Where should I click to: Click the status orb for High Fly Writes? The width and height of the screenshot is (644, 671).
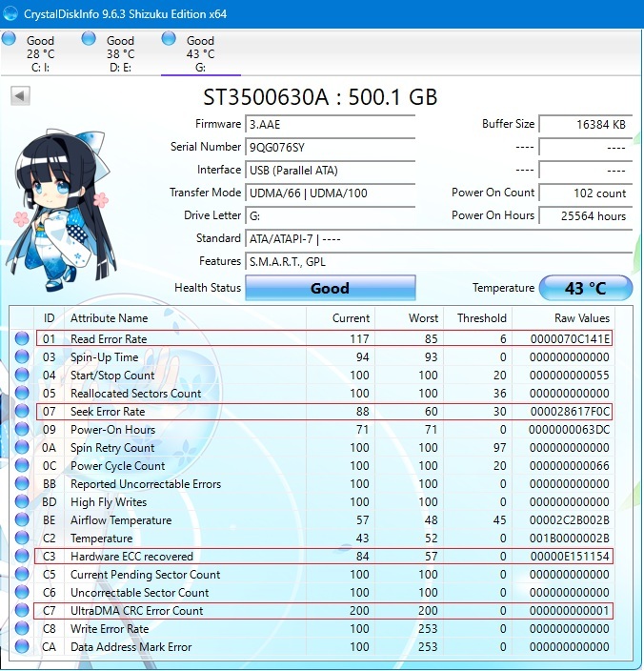coord(22,501)
